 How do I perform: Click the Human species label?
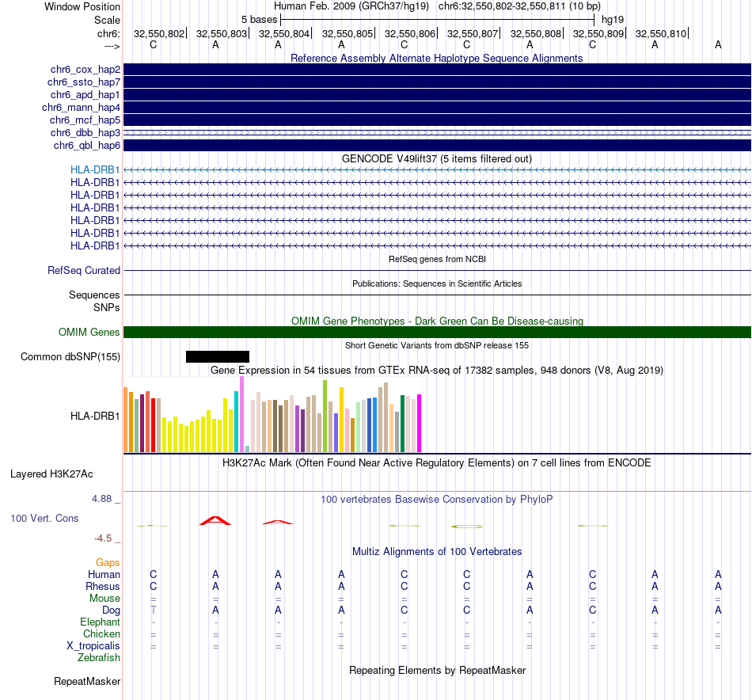coord(104,574)
